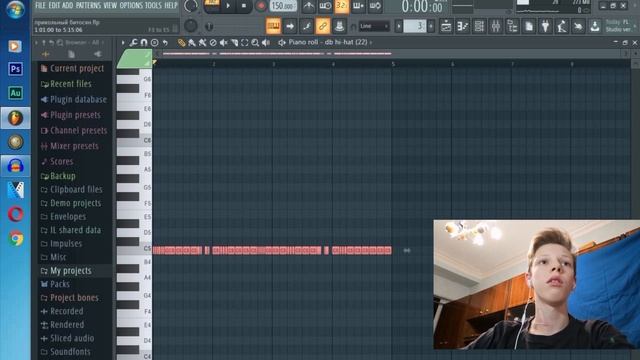Open the Line snap dropdown

pyautogui.click(x=374, y=26)
